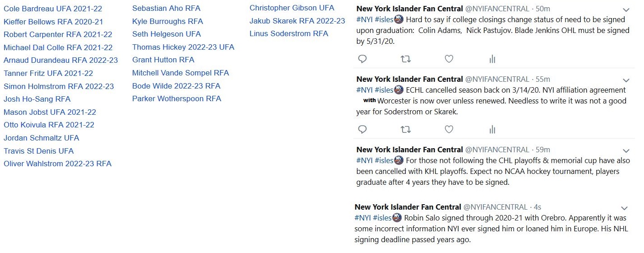
Task: Reply to the ECHL cancelled season tweet
Action: (x=362, y=129)
